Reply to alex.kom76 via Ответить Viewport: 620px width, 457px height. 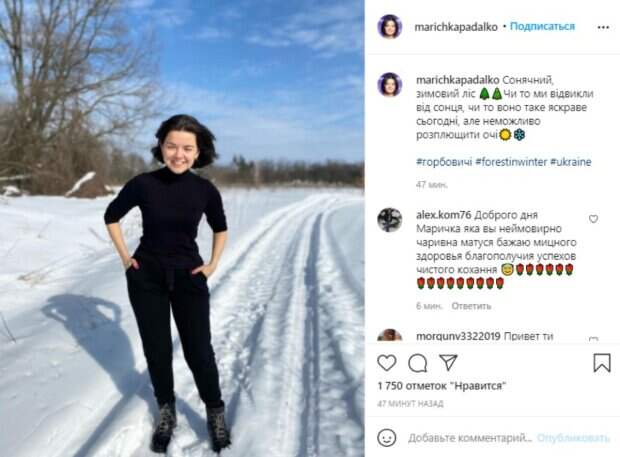click(471, 306)
